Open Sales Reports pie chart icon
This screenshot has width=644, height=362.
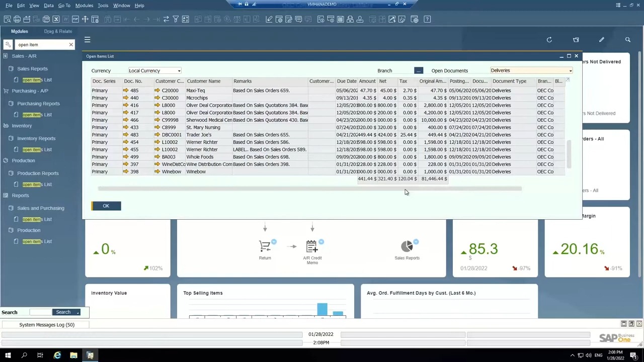tap(407, 246)
